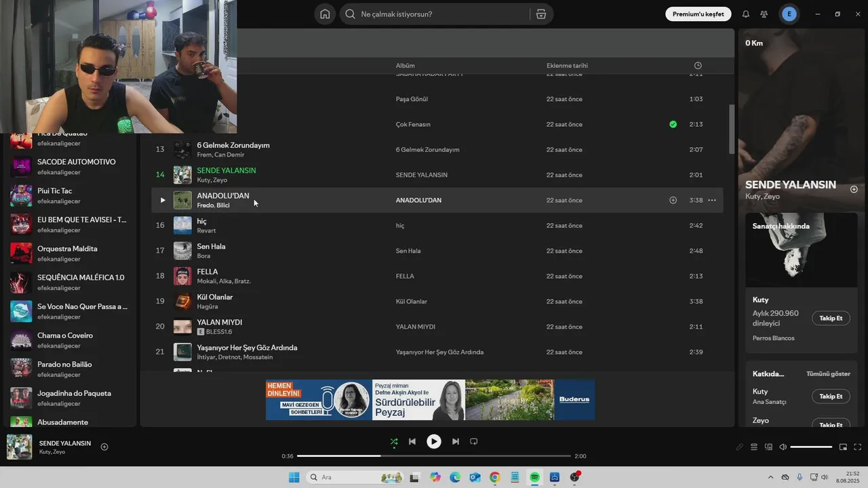
Task: Sort by Albüm column header
Action: [x=406, y=66]
